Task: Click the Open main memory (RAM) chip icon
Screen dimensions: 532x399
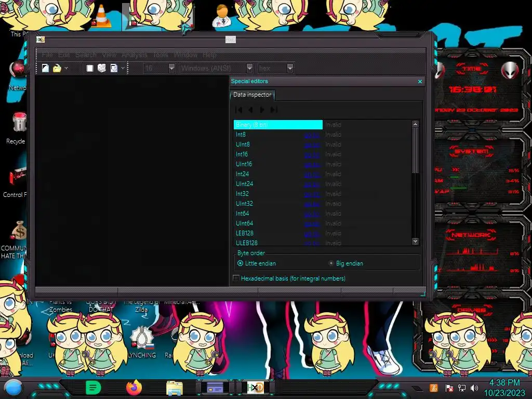Action: (x=89, y=68)
